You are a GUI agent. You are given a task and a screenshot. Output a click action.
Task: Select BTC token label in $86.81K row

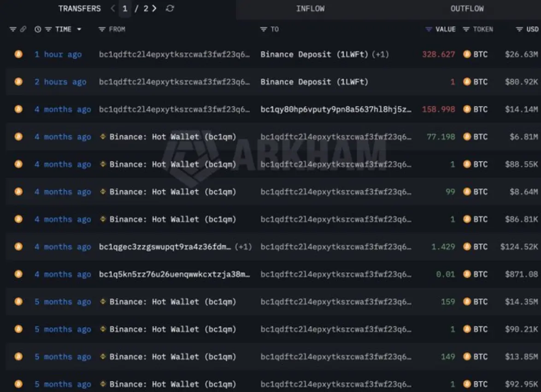point(481,219)
